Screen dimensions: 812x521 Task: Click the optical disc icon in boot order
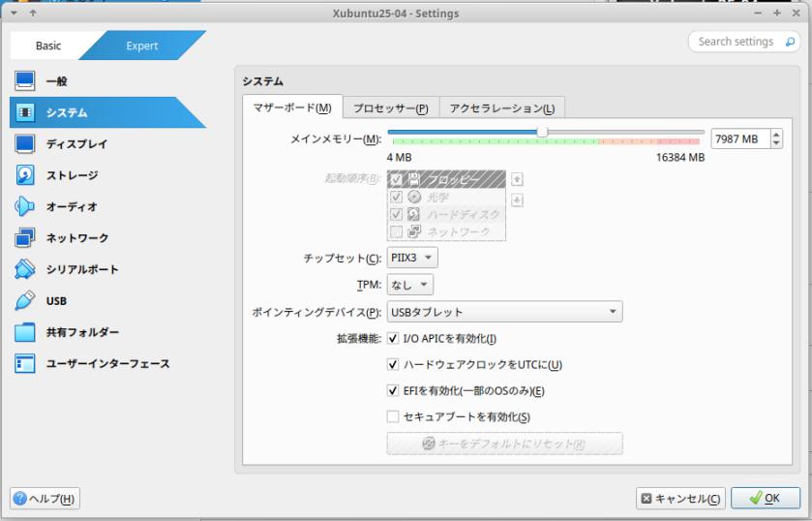[414, 197]
